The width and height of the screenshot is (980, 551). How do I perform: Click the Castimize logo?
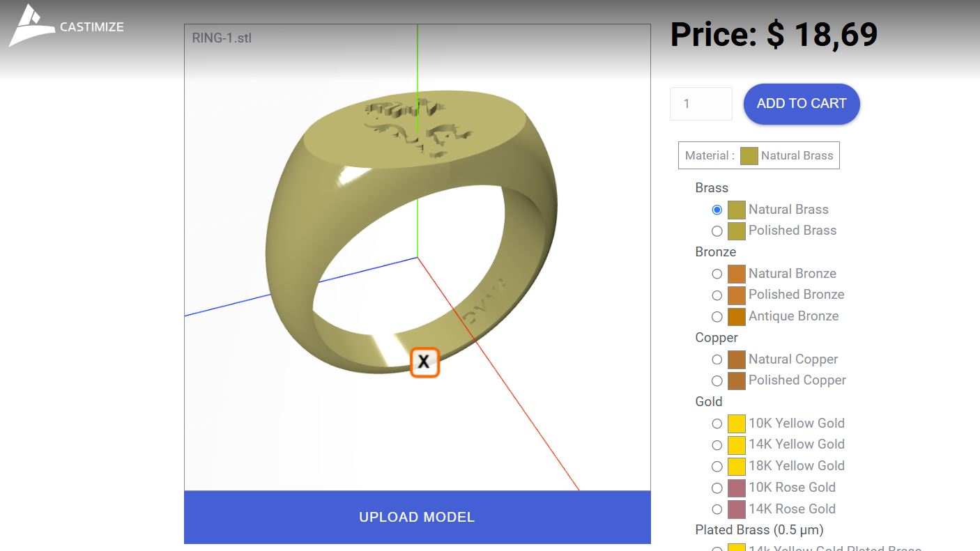[x=66, y=26]
